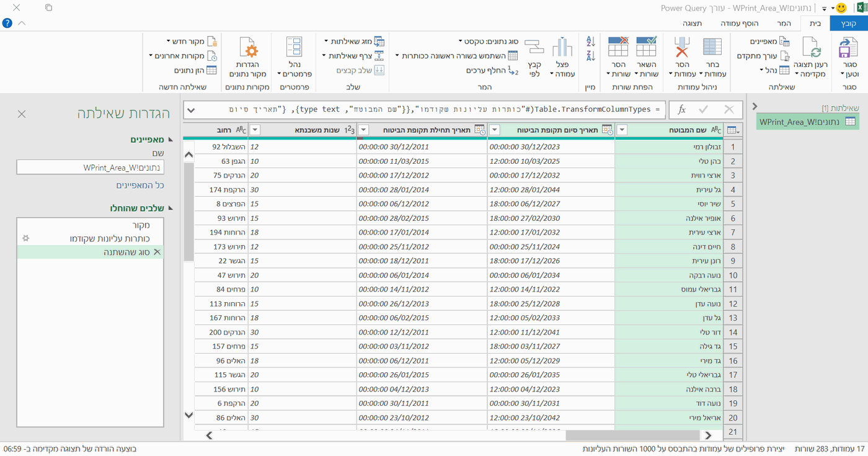Click Group By (קבץ לפי) icon
The image size is (868, 456).
[534, 48]
